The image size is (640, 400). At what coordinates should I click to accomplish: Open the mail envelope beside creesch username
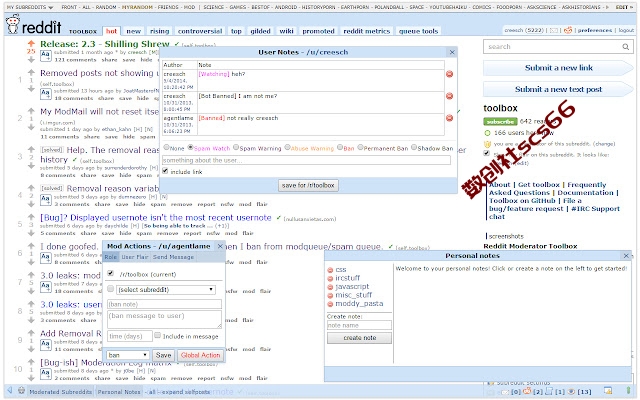click(x=554, y=30)
